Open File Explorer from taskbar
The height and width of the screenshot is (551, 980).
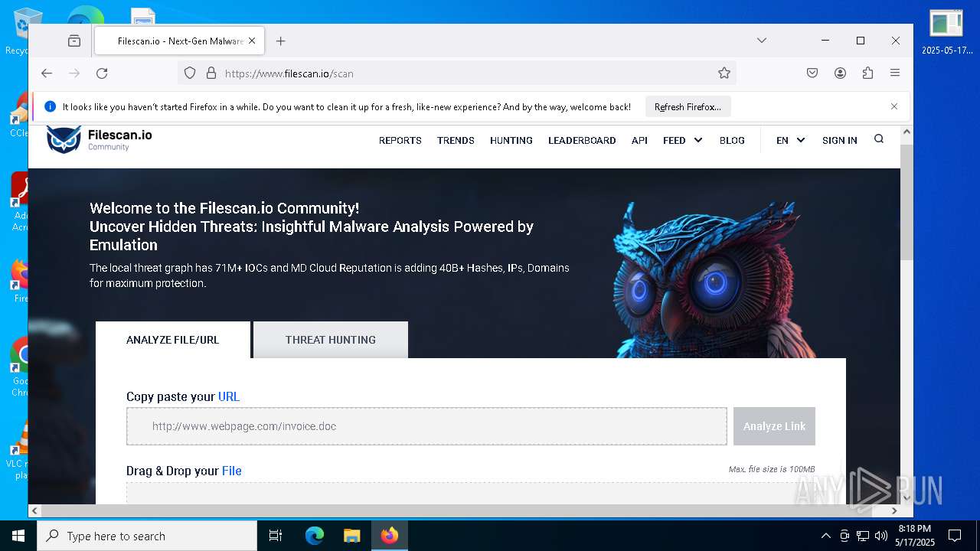(351, 536)
